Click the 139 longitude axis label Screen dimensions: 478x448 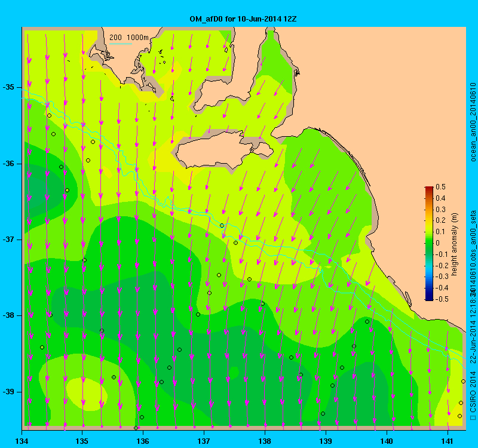point(326,441)
